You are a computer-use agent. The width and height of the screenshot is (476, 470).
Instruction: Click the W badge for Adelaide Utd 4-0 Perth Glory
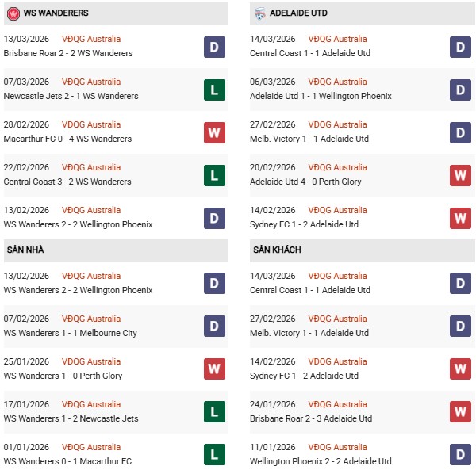pyautogui.click(x=461, y=175)
